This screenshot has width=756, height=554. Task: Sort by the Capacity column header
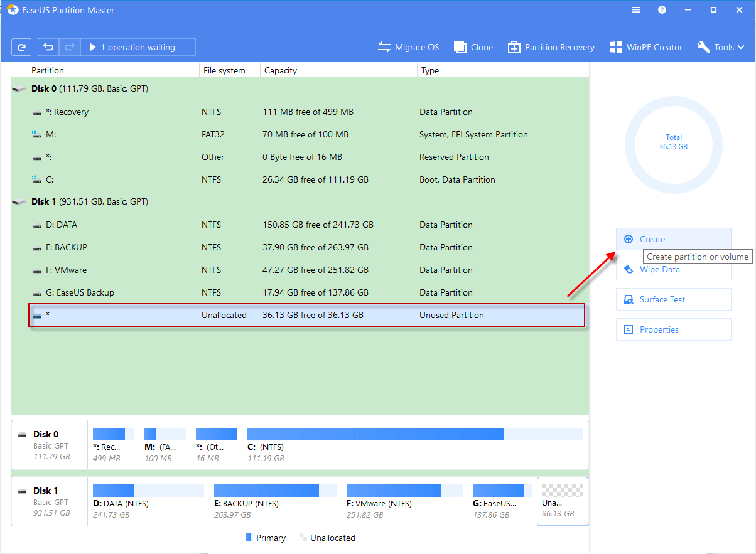point(281,70)
